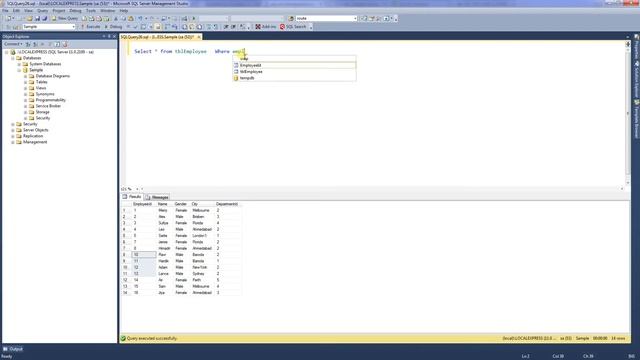Collapse the Databases folder node

pyautogui.click(x=13, y=58)
